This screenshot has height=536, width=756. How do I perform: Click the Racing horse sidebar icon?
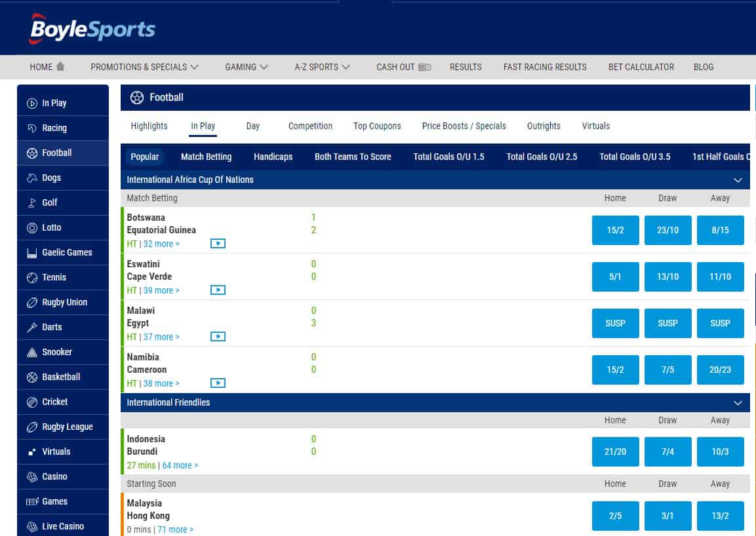tap(32, 128)
